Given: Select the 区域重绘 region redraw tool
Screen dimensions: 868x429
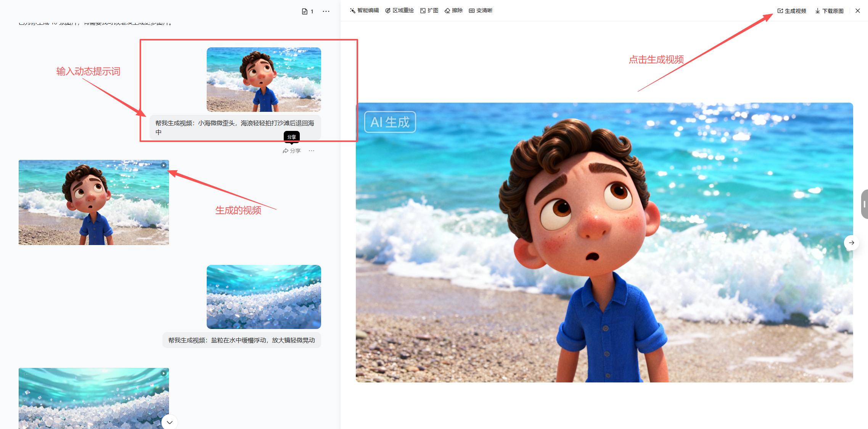Looking at the screenshot, I should point(399,11).
